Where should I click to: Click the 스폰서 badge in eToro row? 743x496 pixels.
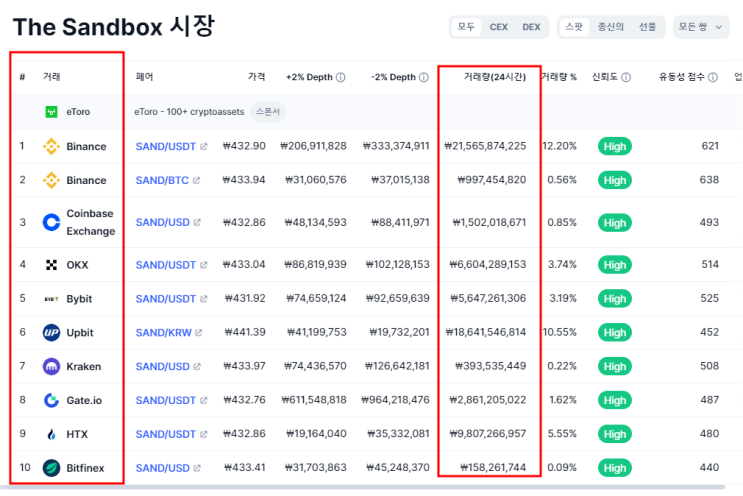pos(268,112)
